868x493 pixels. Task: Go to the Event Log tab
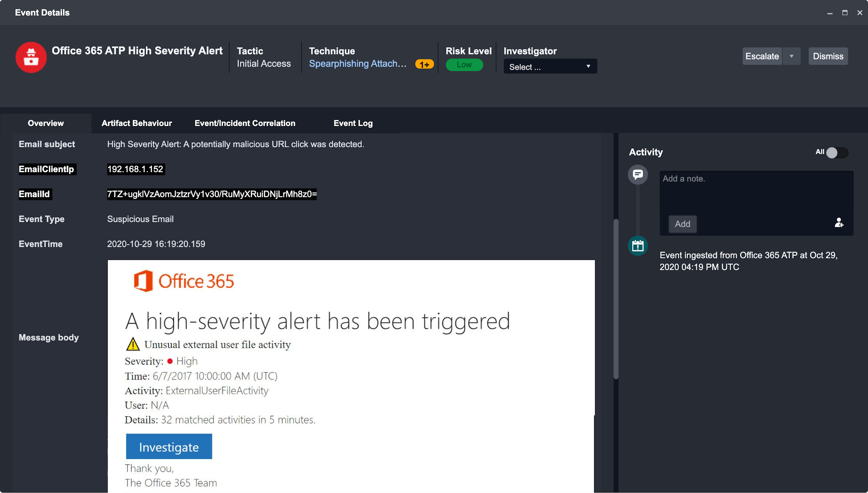tap(353, 123)
